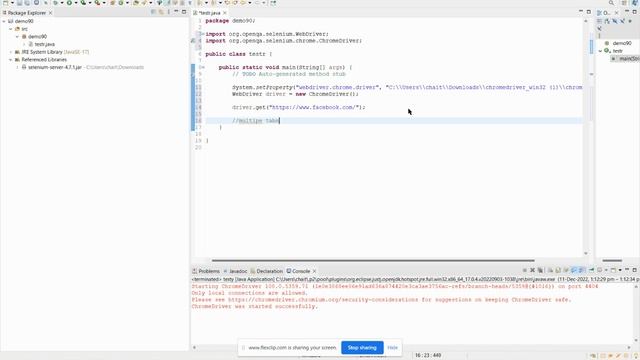Collapse the src folder node
The width and height of the screenshot is (640, 360).
tap(11, 29)
